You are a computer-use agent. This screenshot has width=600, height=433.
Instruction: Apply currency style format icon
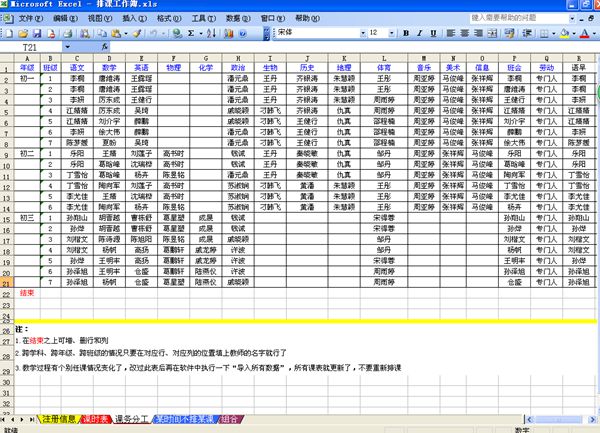(x=509, y=33)
